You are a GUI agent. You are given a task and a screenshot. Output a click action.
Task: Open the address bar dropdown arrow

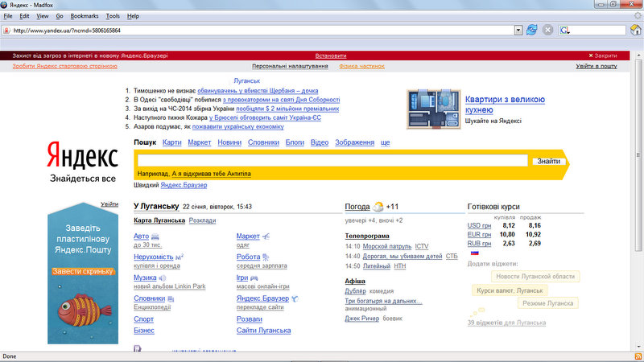point(518,30)
